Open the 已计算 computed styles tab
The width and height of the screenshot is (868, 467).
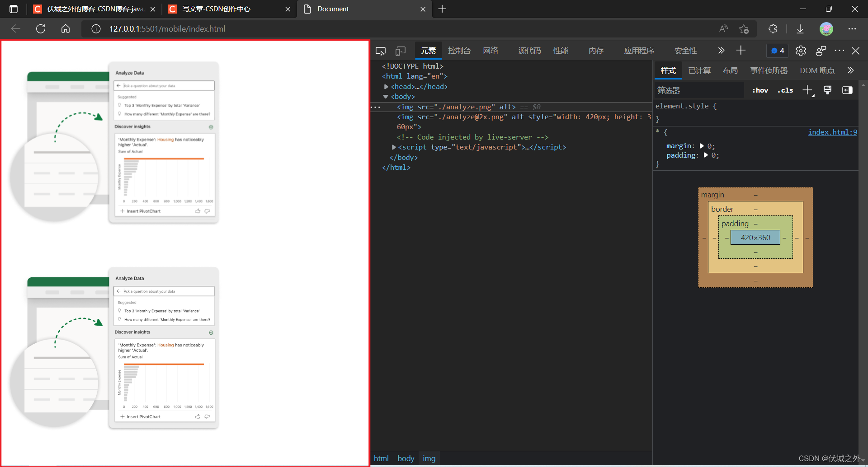(699, 70)
